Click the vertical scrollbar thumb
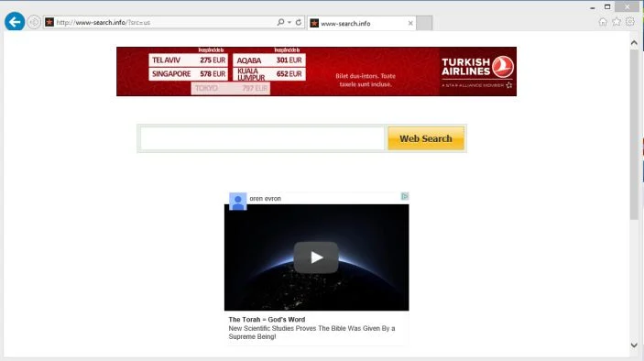 [634, 136]
